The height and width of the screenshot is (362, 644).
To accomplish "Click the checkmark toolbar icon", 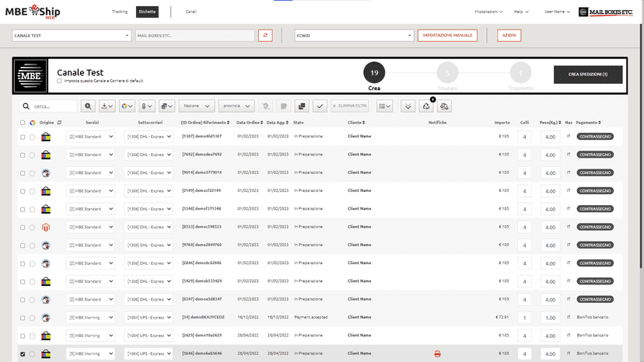I will click(x=320, y=106).
